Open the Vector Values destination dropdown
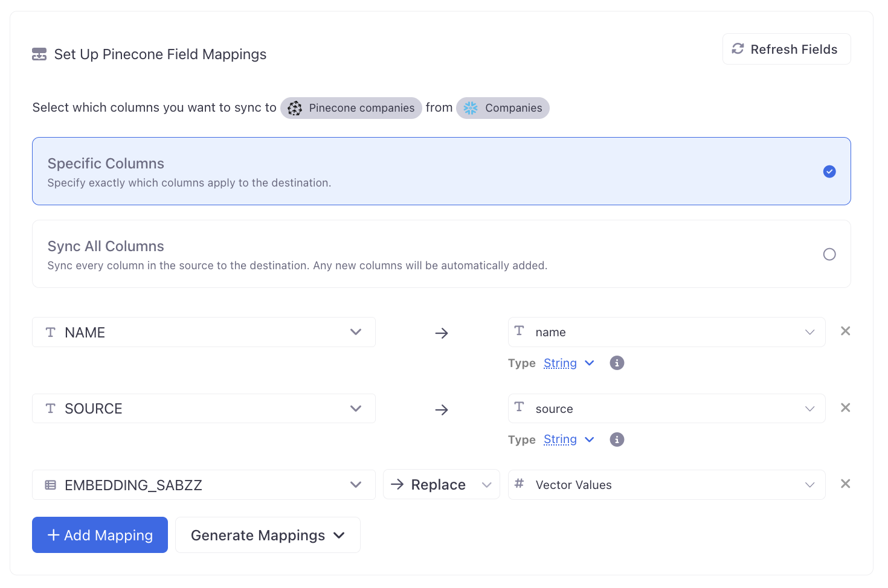Viewport: 888px width, 588px height. (x=666, y=485)
